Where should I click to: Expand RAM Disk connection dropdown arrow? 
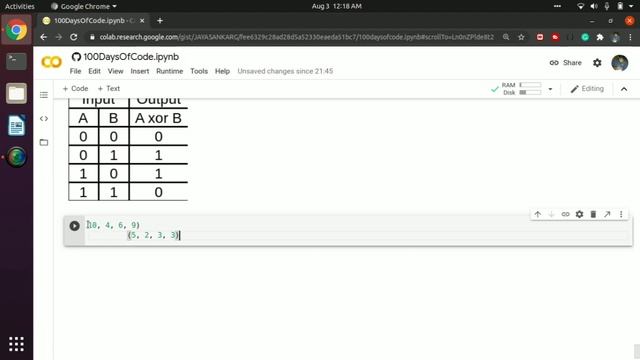tap(550, 89)
